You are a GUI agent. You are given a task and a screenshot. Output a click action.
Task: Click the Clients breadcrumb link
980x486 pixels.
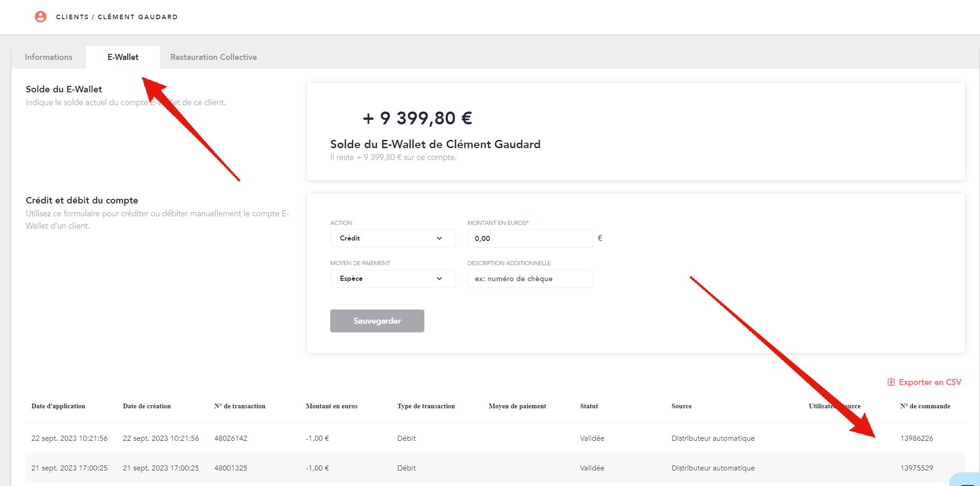[72, 17]
